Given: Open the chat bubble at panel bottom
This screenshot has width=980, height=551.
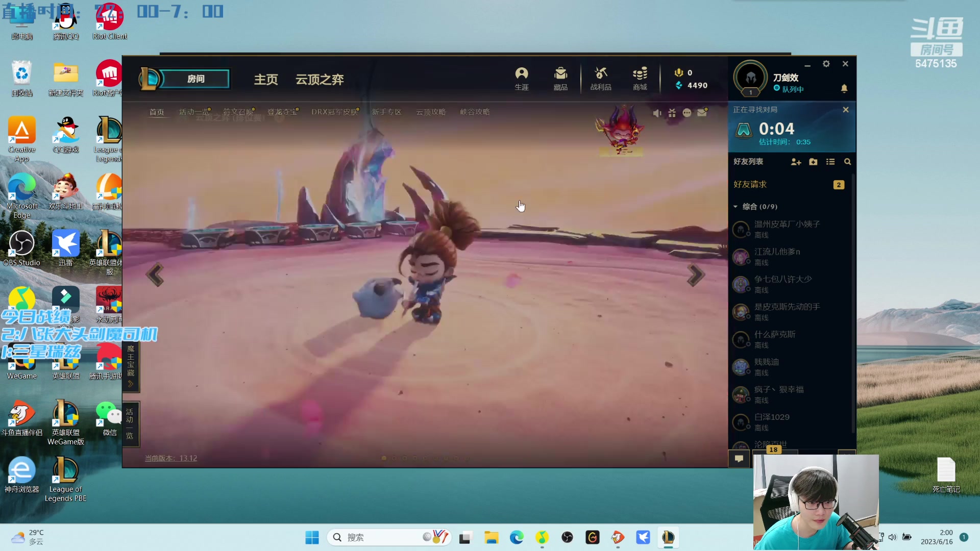Looking at the screenshot, I should 739,458.
